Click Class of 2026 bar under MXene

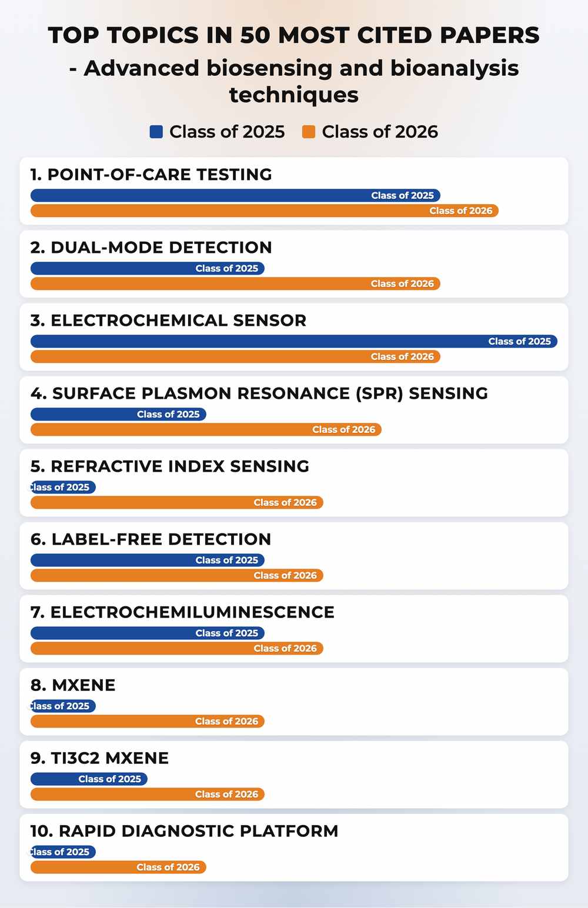[x=148, y=721]
